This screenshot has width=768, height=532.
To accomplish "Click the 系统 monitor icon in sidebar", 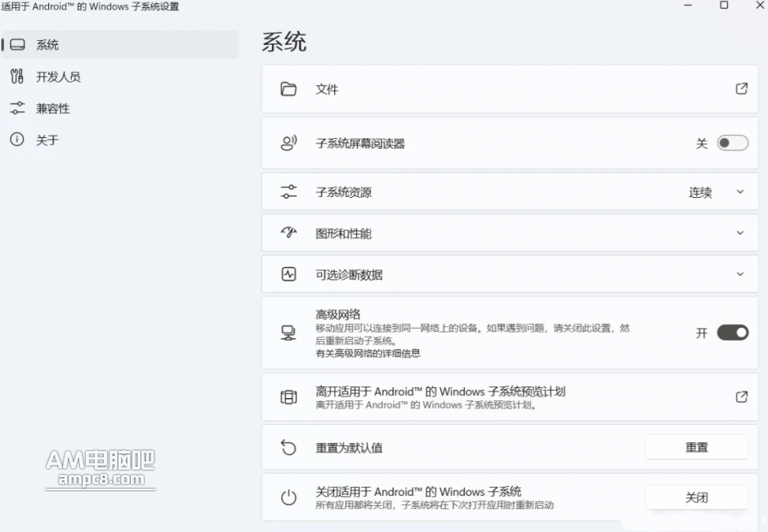I will (x=17, y=45).
